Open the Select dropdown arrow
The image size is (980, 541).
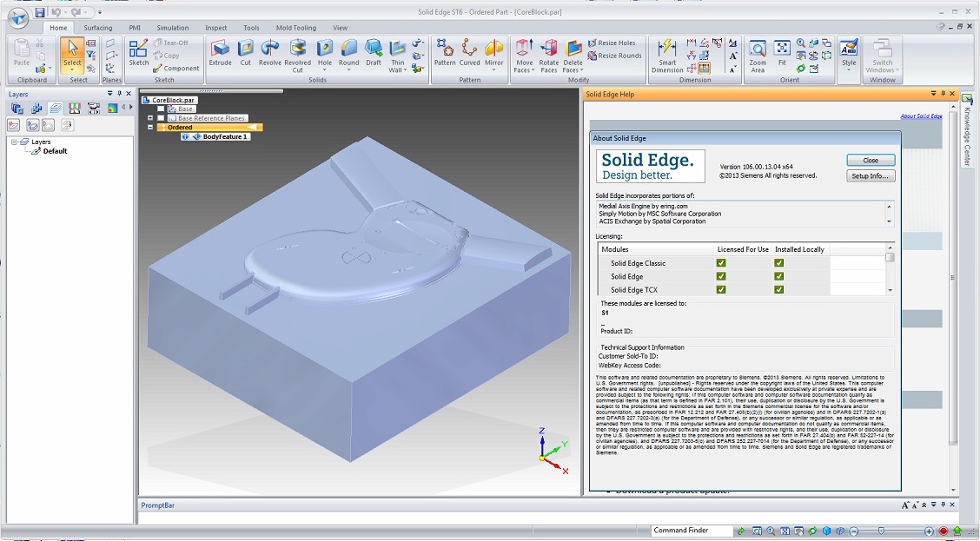72,70
